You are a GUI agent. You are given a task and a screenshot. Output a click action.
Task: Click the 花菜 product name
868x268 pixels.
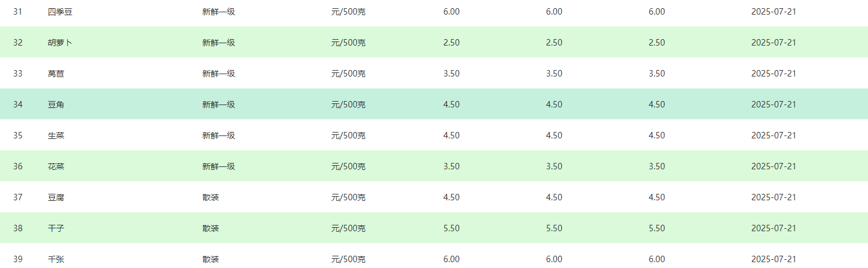(56, 166)
